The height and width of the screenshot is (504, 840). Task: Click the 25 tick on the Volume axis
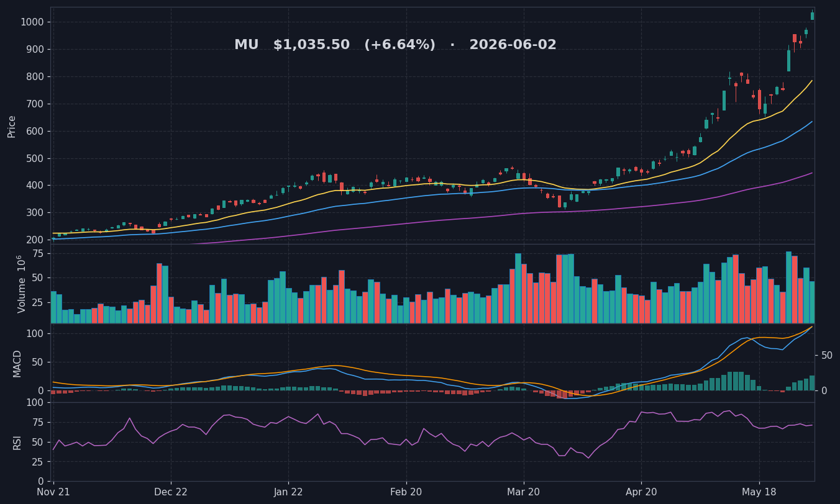tap(38, 303)
